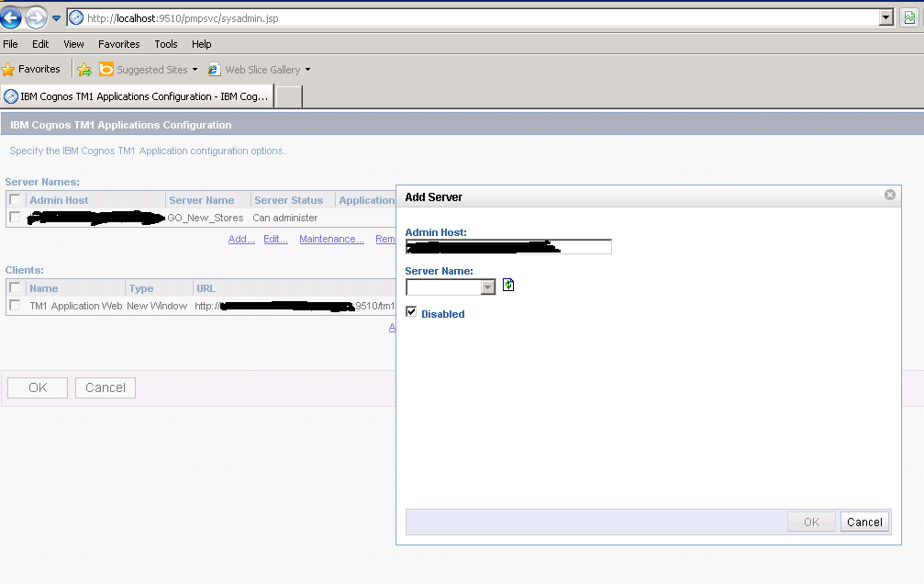Click the refresh server list icon
Viewport: 924px width, 584px height.
pyautogui.click(x=508, y=286)
